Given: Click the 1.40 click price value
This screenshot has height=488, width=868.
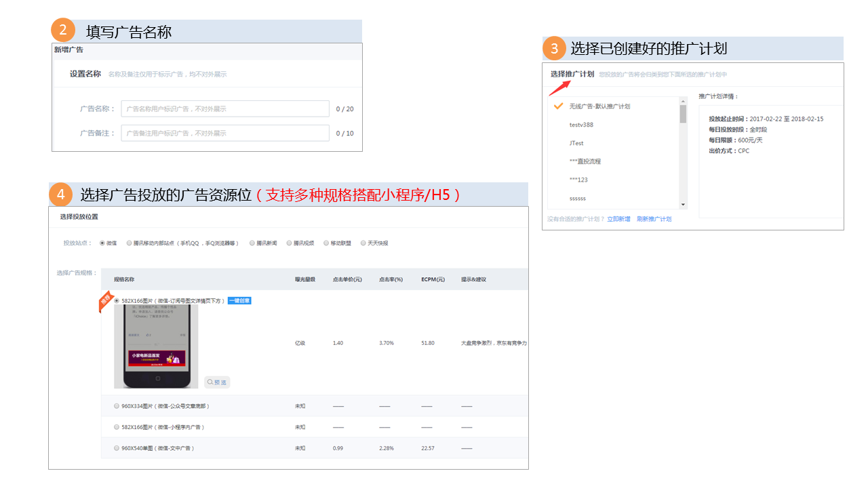Looking at the screenshot, I should [338, 343].
